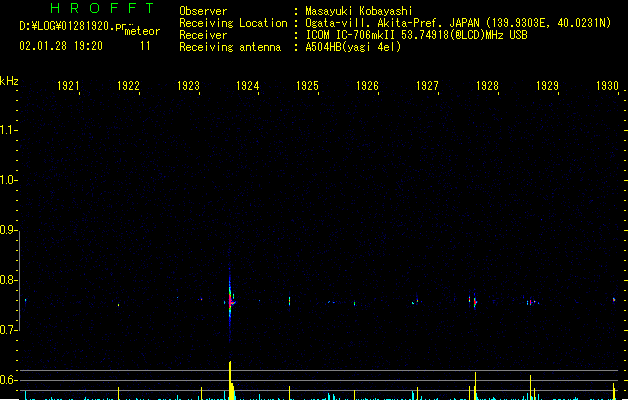Click the Receiver label

[x=203, y=35]
